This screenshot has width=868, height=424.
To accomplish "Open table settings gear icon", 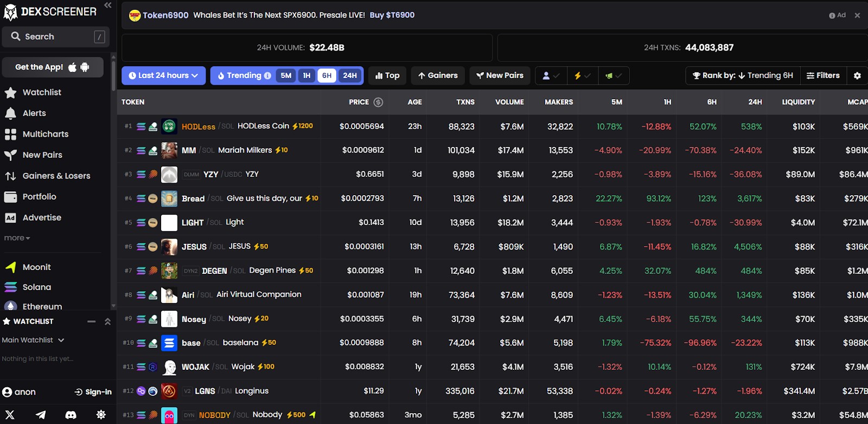I will pos(857,76).
